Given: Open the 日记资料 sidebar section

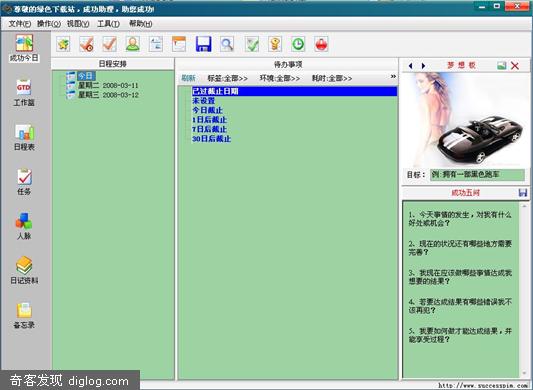Looking at the screenshot, I should pos(24,271).
